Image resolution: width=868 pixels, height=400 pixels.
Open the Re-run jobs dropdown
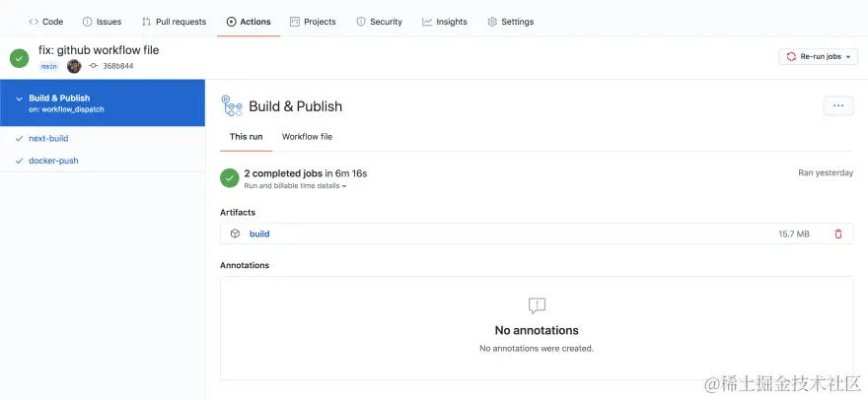tap(818, 56)
